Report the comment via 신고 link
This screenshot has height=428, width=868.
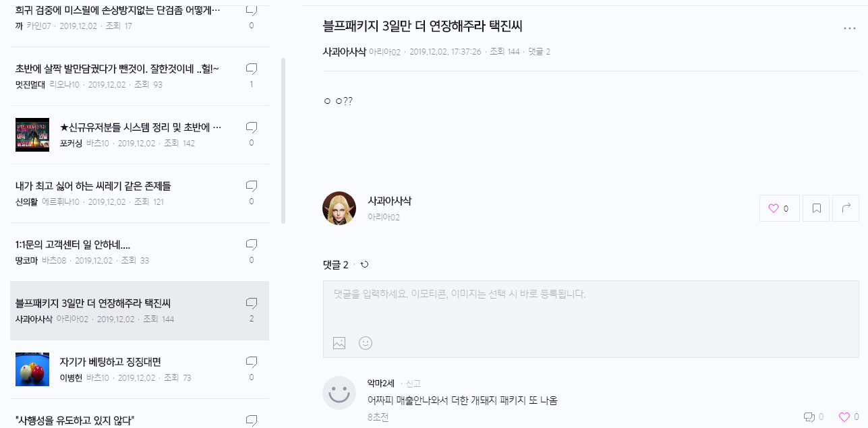pos(413,384)
